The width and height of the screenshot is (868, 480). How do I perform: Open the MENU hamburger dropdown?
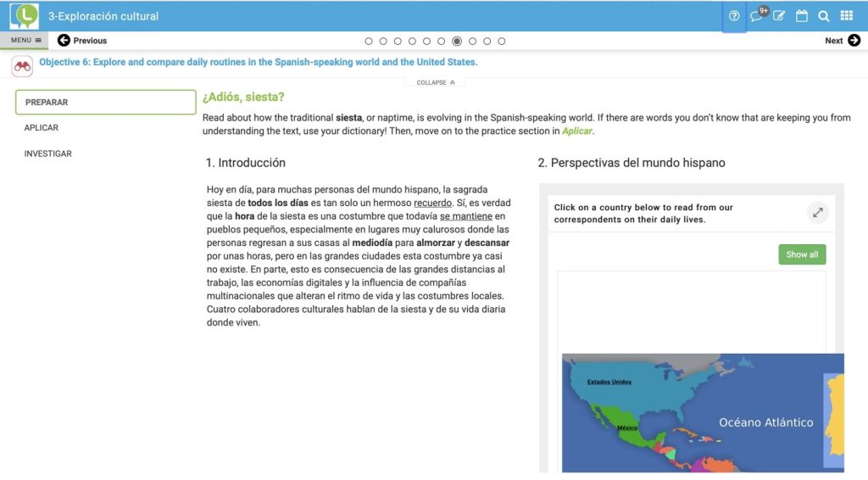[25, 40]
